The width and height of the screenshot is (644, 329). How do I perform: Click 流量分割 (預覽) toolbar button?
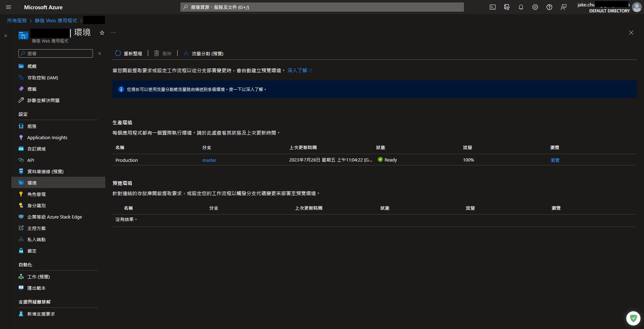(203, 53)
